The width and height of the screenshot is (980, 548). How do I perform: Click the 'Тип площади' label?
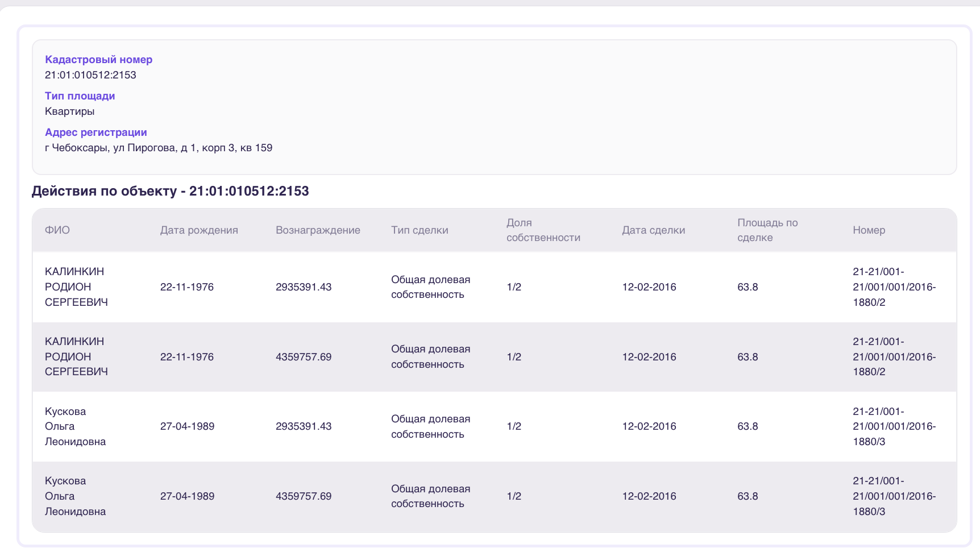tap(80, 96)
